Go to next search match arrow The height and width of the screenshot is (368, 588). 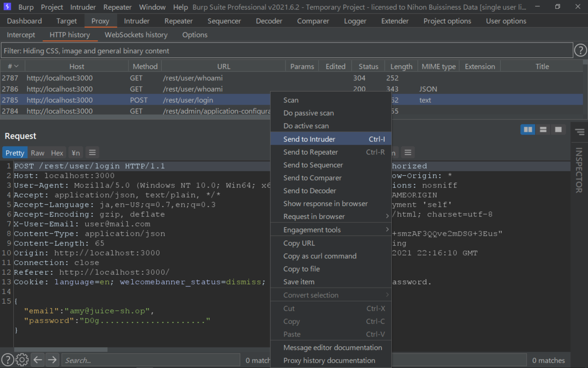pyautogui.click(x=52, y=360)
